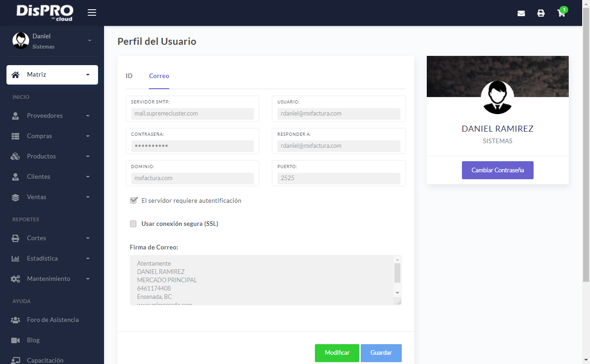Screen dimensions: 590x364
Task: Uncheck 'El servidor requiere autentificación'
Action: coord(133,200)
